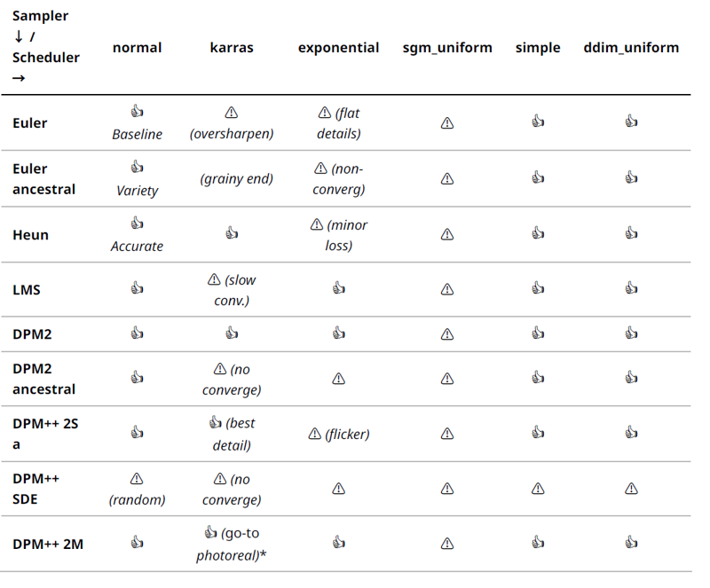
Task: Click warning icon for DPM++ SDE ddim_uniform
Action: pyautogui.click(x=631, y=489)
